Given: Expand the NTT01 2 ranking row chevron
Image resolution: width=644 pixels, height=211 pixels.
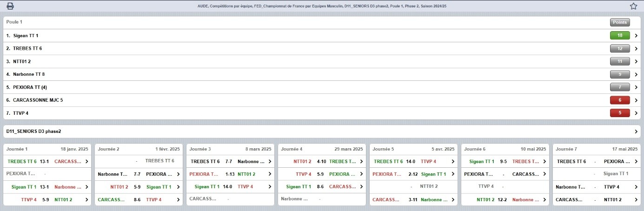Looking at the screenshot, I should (636, 61).
